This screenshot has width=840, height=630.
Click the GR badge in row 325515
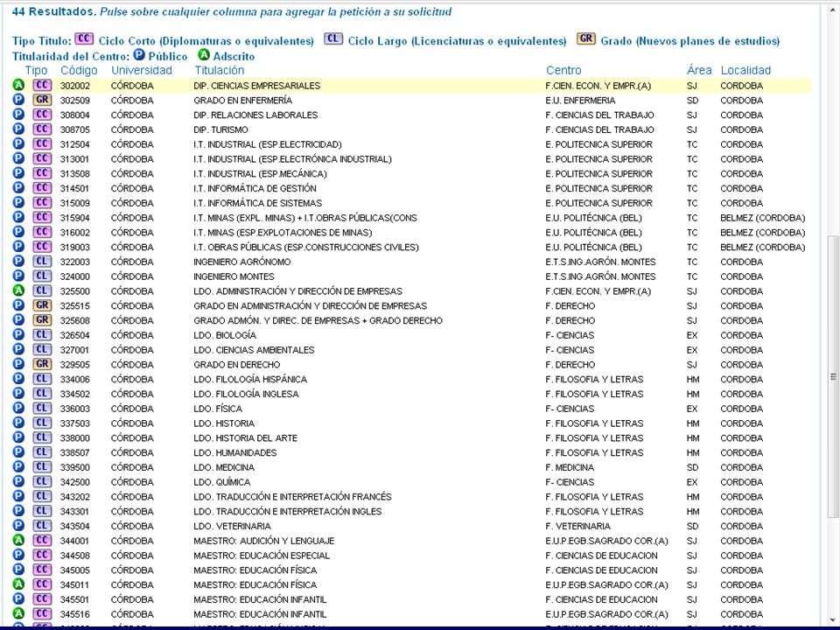tap(42, 305)
